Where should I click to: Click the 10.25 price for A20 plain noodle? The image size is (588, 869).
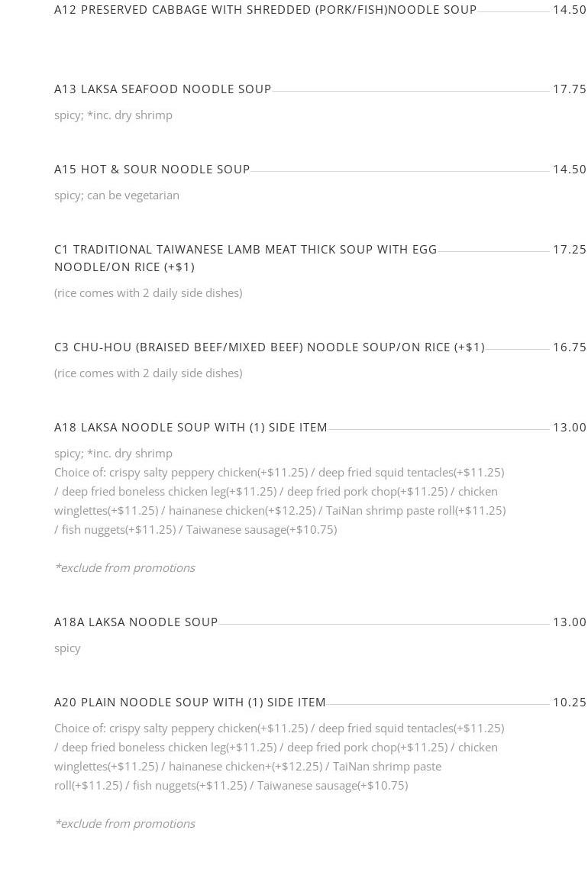click(x=569, y=703)
